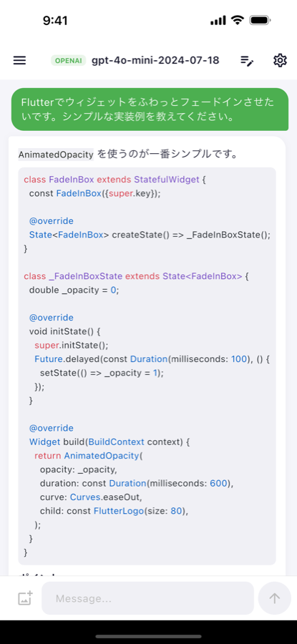The image size is (297, 644).
Task: Tap the inline AnimatedOpacity code label
Action: [x=56, y=155]
